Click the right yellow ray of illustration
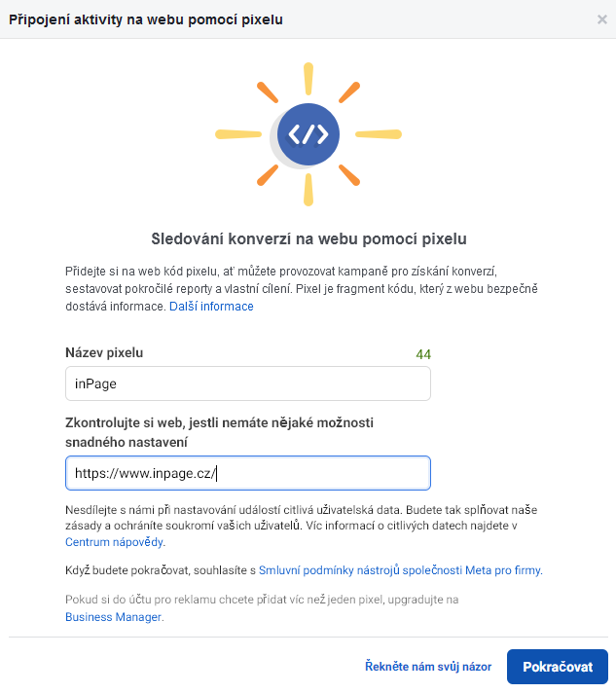 tap(379, 134)
